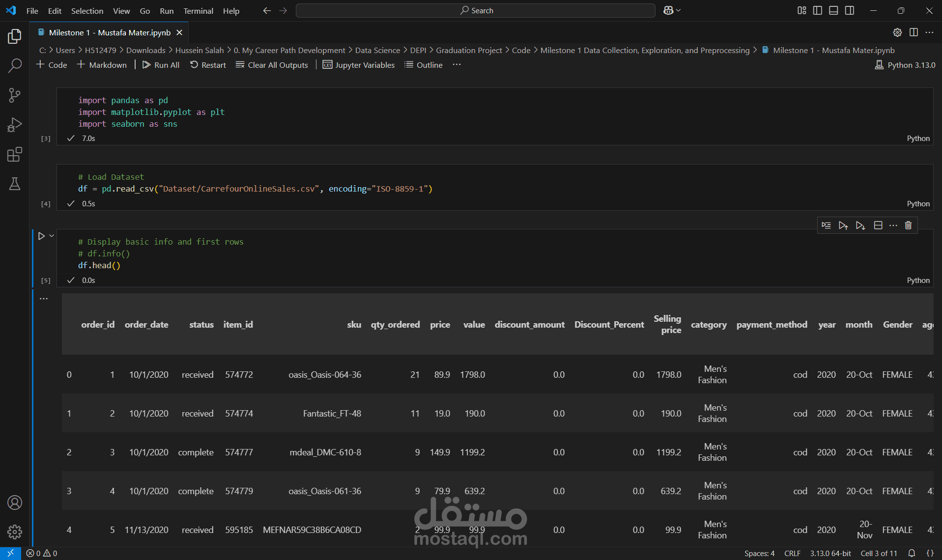Change CRLF end of line sequence
Image resolution: width=942 pixels, height=560 pixels.
[x=792, y=553]
